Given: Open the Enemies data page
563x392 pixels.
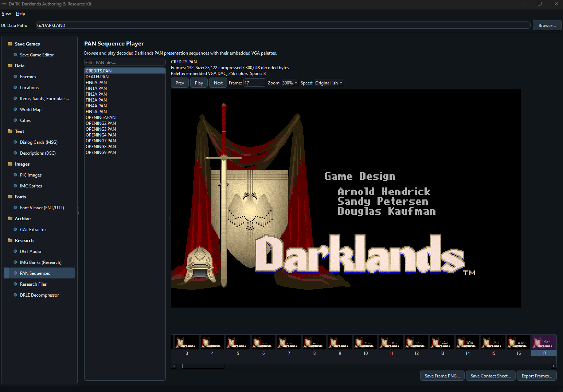Looking at the screenshot, I should (x=28, y=77).
